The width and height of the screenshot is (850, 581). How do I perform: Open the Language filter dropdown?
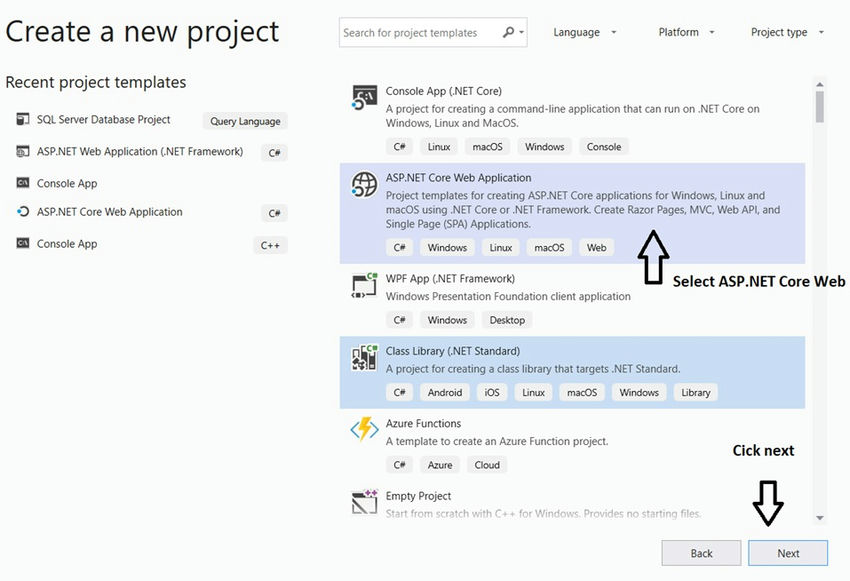[x=585, y=32]
